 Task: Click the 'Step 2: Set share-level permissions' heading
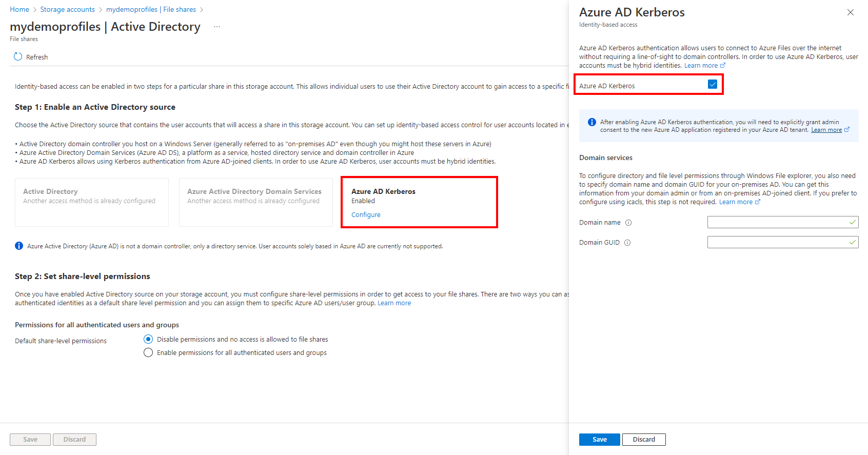[83, 276]
